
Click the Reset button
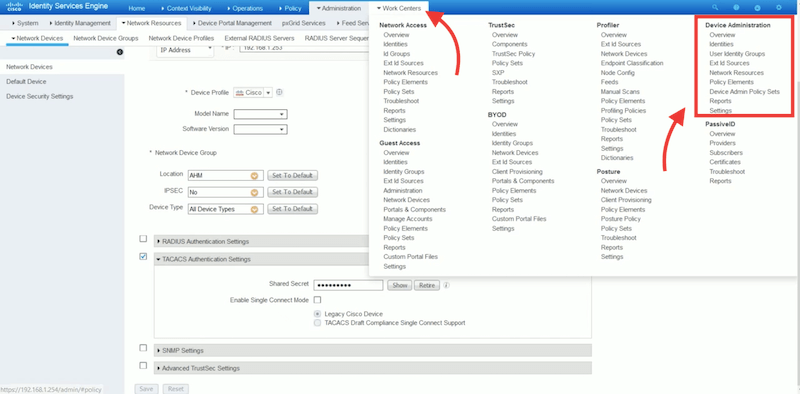click(176, 389)
